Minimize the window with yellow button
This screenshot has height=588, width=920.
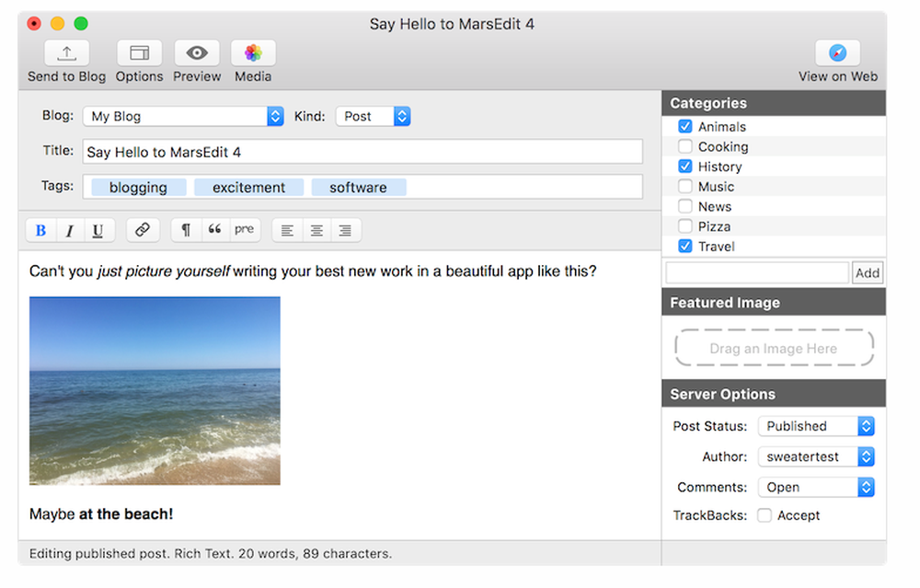coord(57,24)
